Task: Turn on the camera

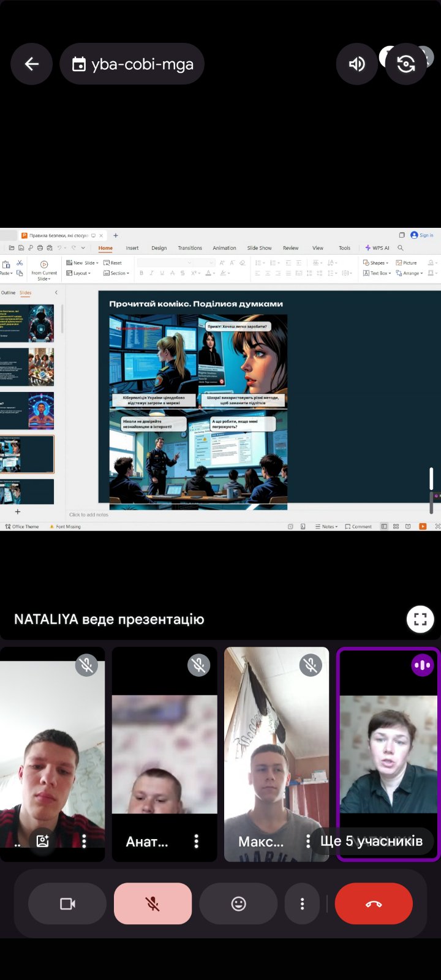Action: click(67, 903)
